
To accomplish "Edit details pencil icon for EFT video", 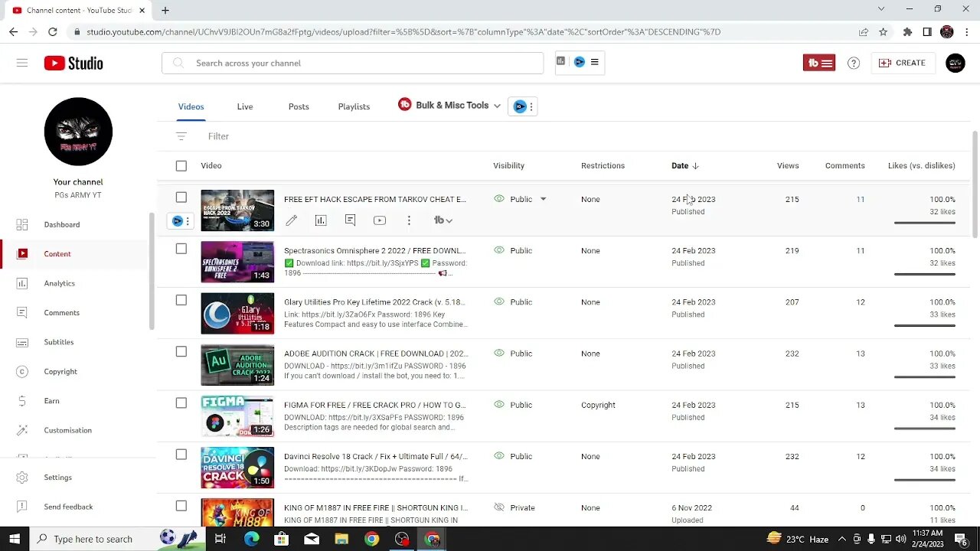I will click(292, 220).
